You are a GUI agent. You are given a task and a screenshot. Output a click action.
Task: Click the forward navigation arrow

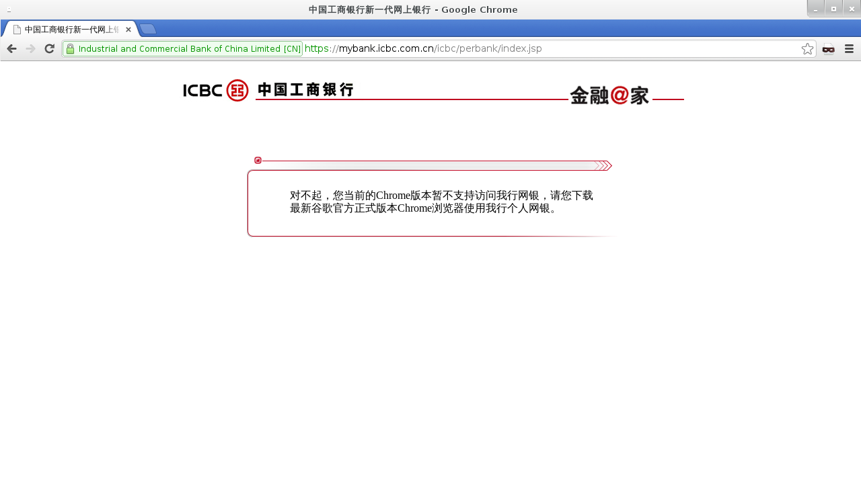tap(30, 48)
